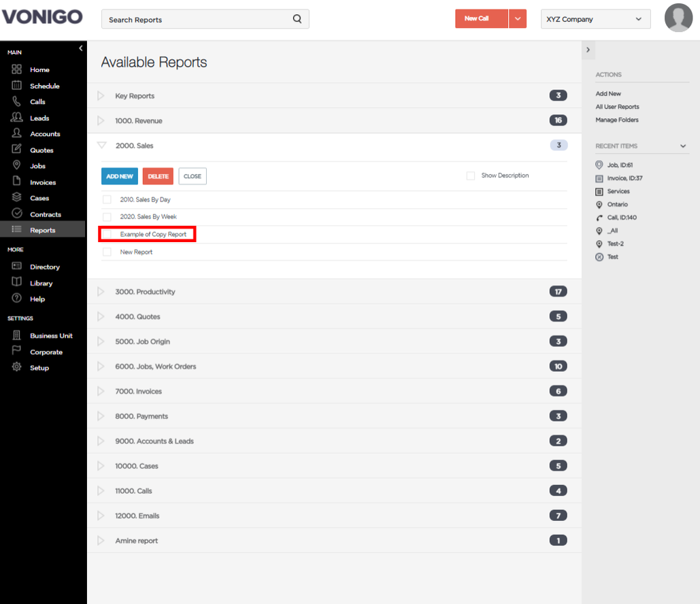Open the Example of Copy Report

[153, 235]
